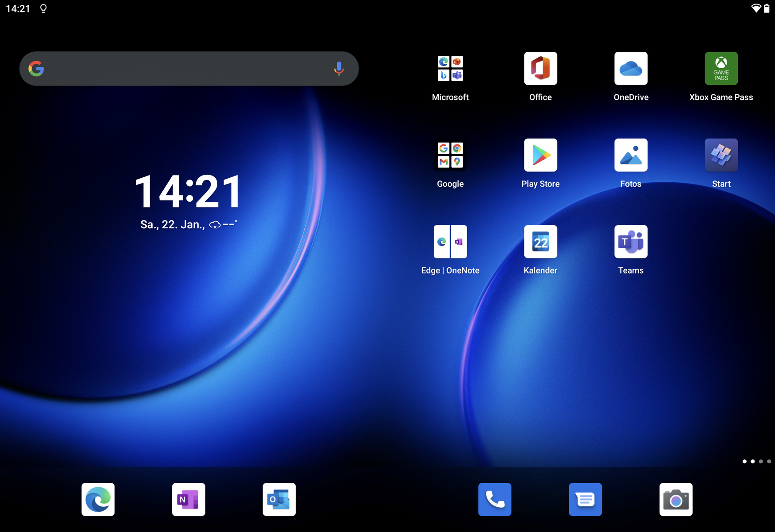Image resolution: width=775 pixels, height=532 pixels.
Task: Tap the Xbox Game Pass label
Action: 721,97
